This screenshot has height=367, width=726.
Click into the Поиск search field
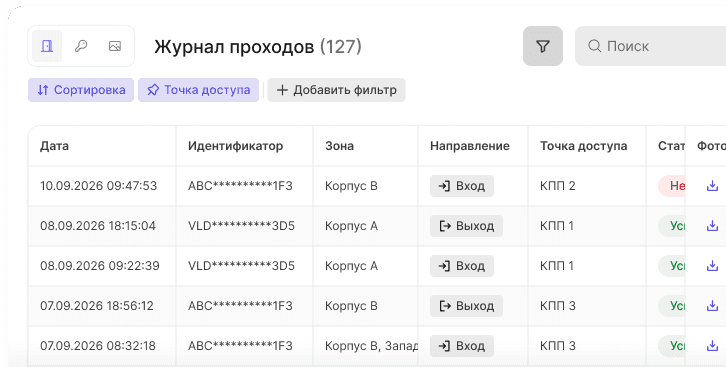[651, 46]
